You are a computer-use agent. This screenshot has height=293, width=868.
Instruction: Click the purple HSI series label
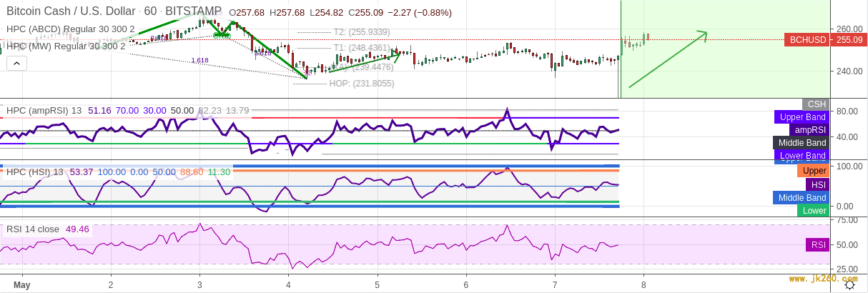pos(817,184)
